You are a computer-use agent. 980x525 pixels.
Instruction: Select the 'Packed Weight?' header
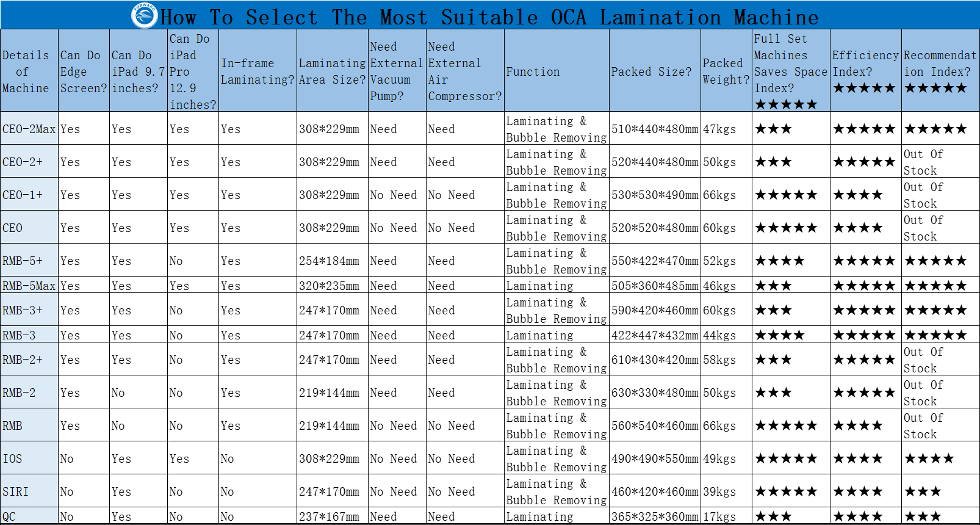(x=726, y=71)
